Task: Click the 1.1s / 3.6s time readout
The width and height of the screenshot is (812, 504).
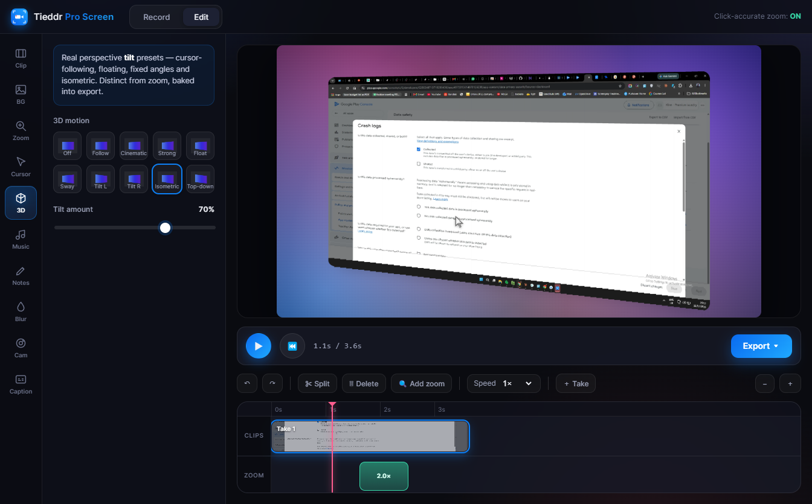Action: tap(337, 346)
